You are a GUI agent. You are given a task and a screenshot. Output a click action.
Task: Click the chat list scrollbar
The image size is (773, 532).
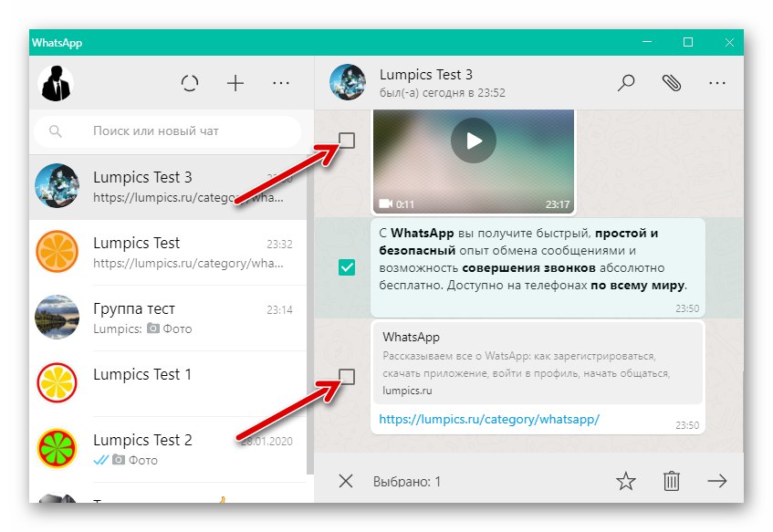coord(310,316)
